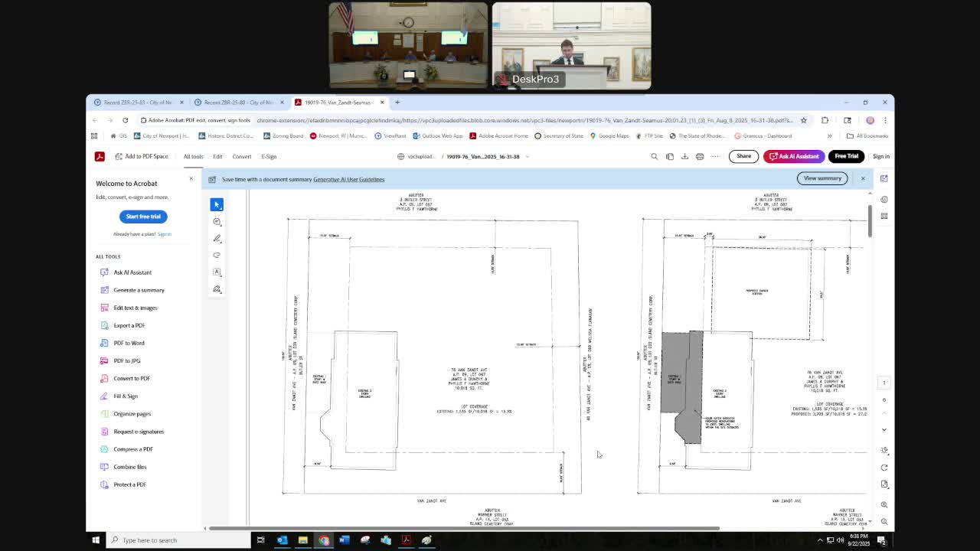This screenshot has width=980, height=551.
Task: Reload the browser page
Action: (x=125, y=120)
